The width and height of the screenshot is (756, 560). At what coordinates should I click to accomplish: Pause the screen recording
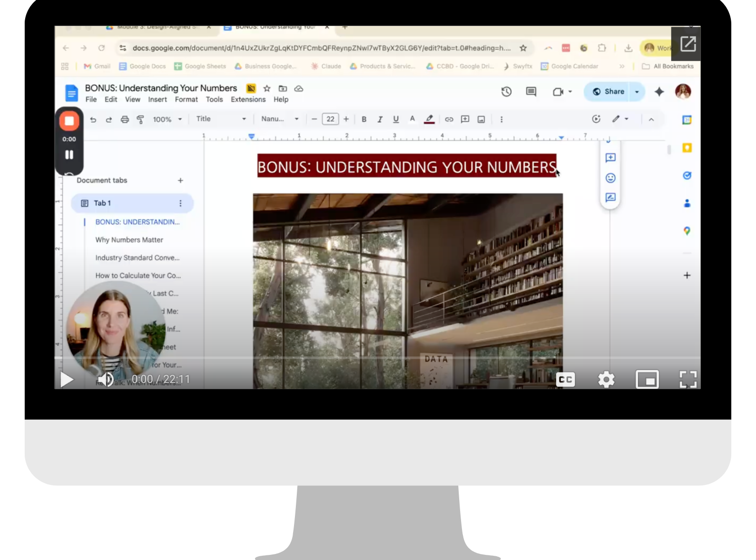69,154
